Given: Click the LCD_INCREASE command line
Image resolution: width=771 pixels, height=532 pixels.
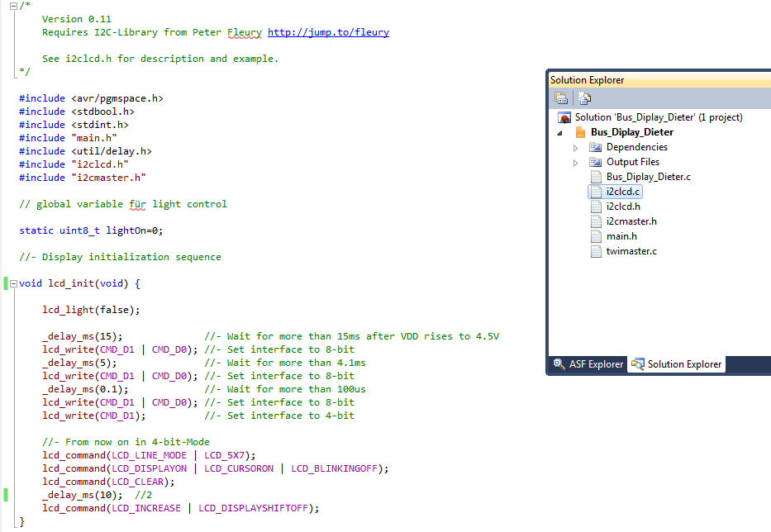Looking at the screenshot, I should pos(180,509).
